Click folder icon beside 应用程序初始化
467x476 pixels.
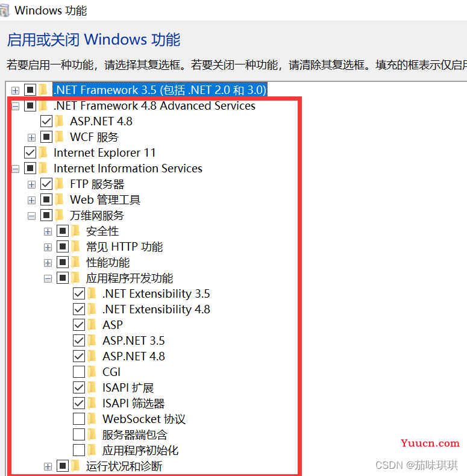tap(92, 450)
